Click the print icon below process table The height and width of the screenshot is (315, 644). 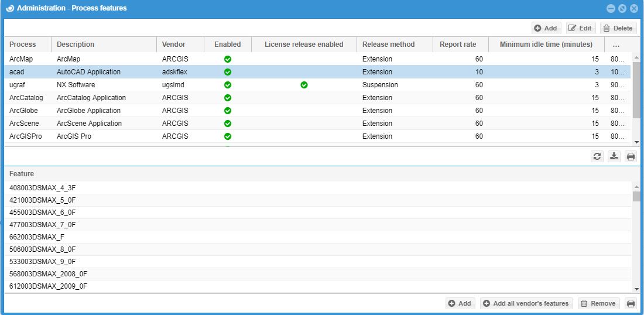click(x=631, y=156)
